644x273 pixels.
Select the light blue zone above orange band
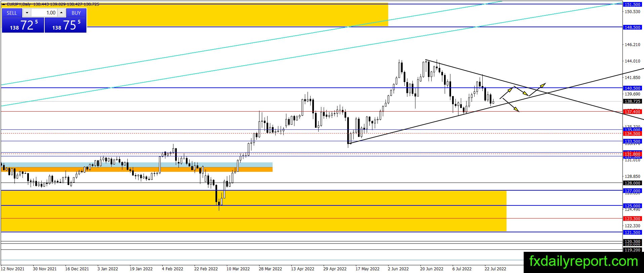[x=136, y=165]
